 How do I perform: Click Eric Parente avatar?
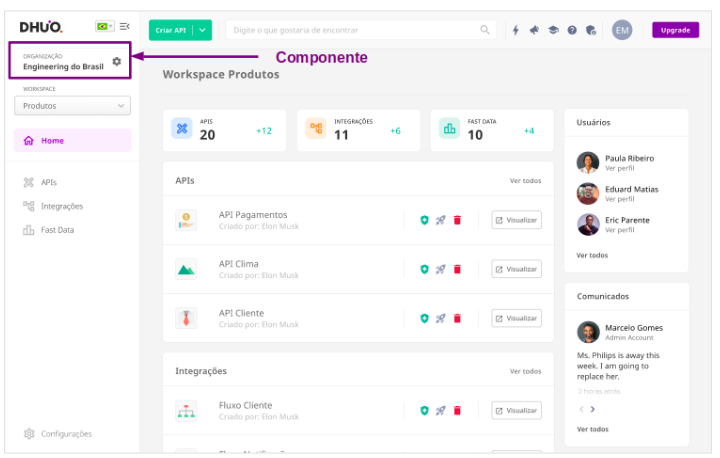[x=588, y=225]
